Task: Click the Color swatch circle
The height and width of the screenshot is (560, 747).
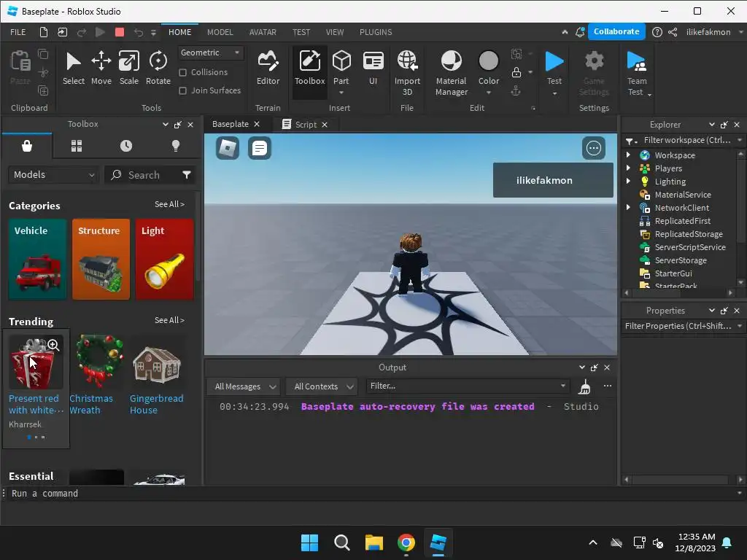Action: (488, 61)
